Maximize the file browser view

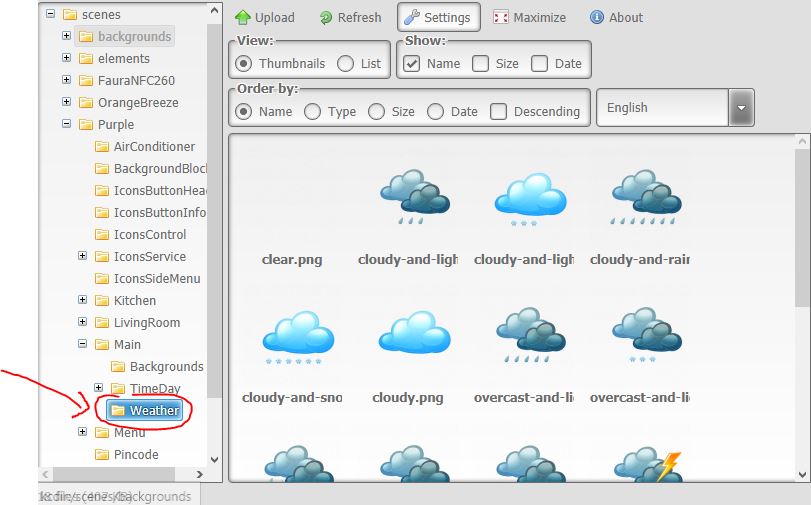(x=529, y=18)
